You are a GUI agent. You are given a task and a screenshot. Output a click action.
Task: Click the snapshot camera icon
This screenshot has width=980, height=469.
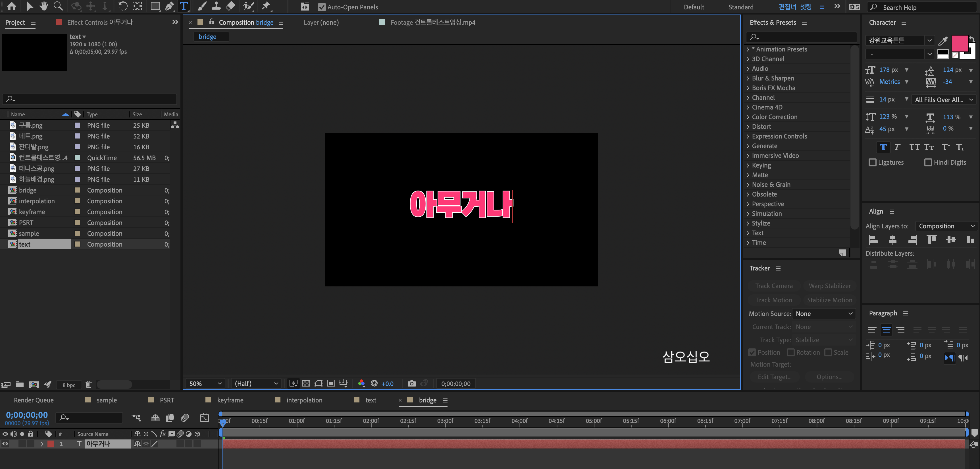tap(411, 383)
